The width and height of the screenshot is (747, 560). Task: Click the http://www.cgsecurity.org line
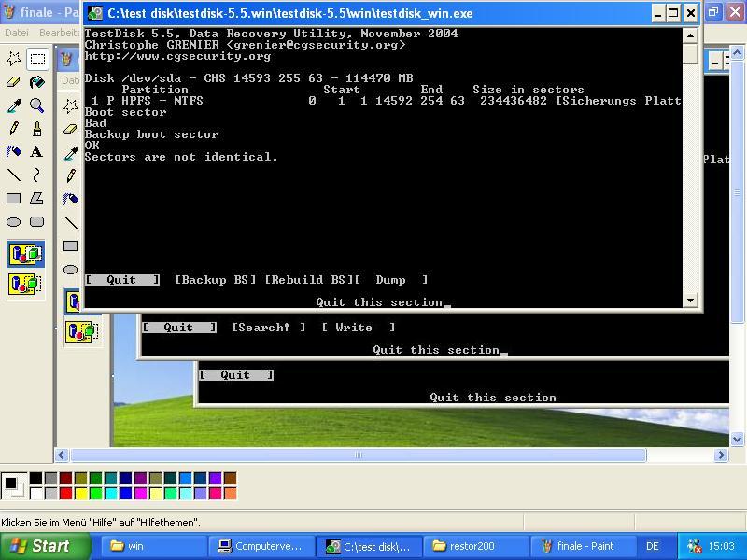(177, 56)
